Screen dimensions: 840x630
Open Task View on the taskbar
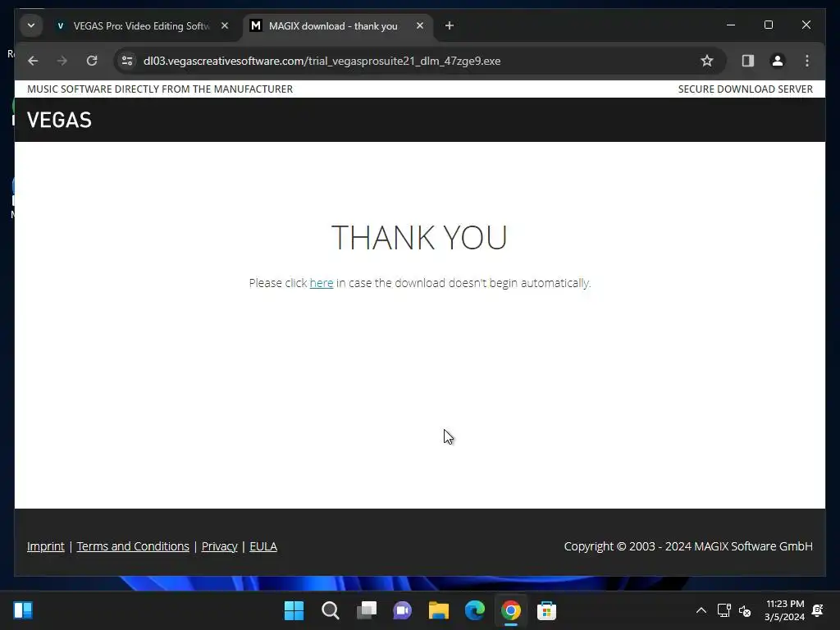(367, 610)
